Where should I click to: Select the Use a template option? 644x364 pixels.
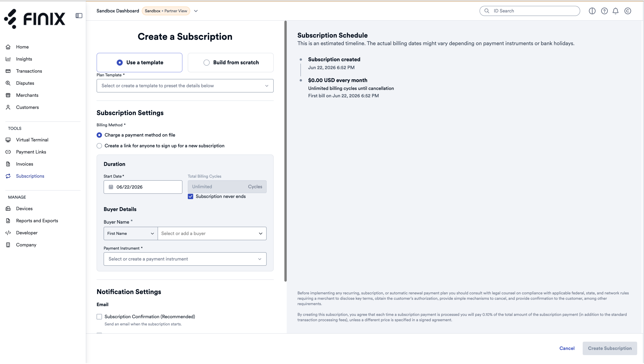point(139,62)
